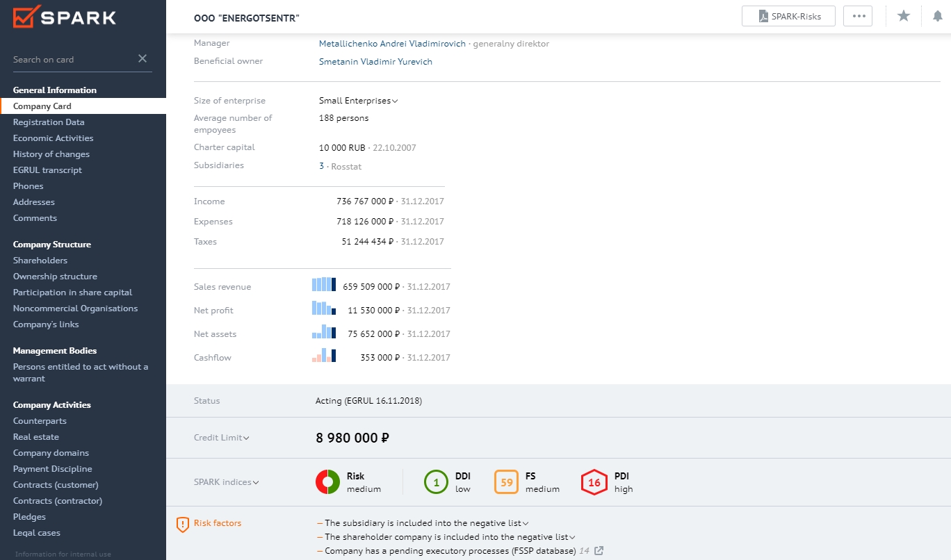
Task: Open Company domains section
Action: coord(51,453)
